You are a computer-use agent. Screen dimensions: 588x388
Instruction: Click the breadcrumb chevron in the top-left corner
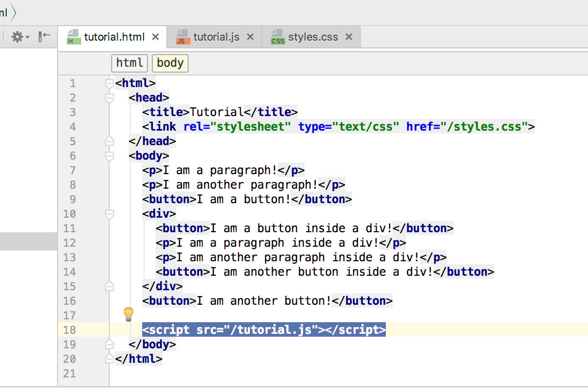(12, 13)
